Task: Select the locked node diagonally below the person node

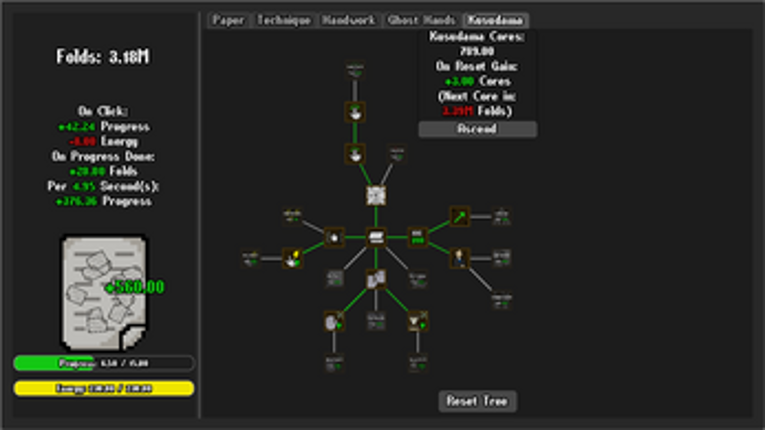Action: tap(501, 300)
